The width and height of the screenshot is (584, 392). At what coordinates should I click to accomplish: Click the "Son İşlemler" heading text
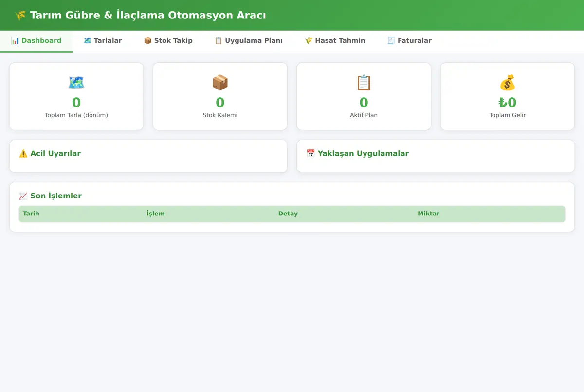pos(56,196)
